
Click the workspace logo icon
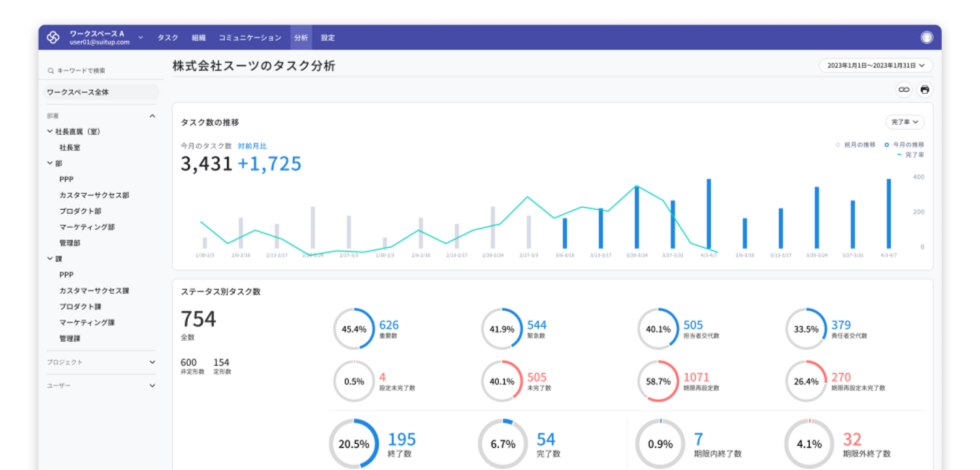point(53,38)
